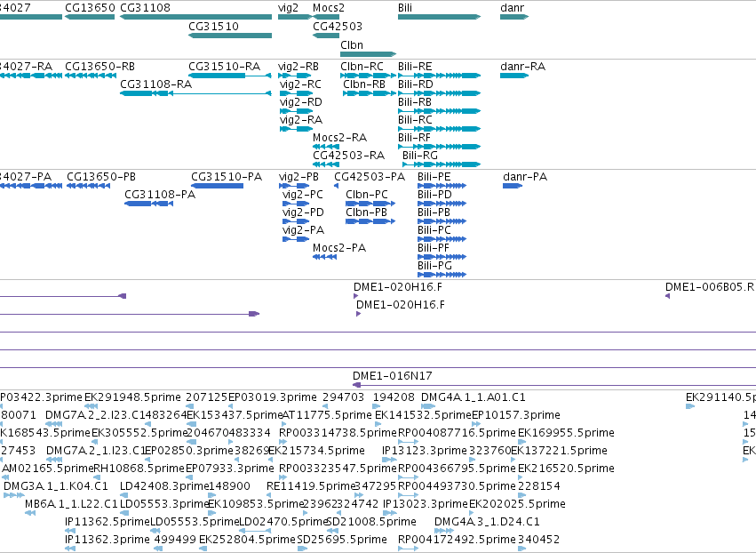
Task: Select the vig2-PB protein label
Action: [x=298, y=177]
